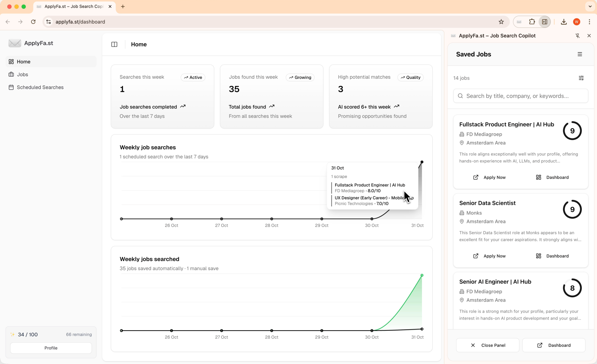Click the 31 Oct point on Weekly jobs searched
597x364 pixels.
(x=422, y=275)
